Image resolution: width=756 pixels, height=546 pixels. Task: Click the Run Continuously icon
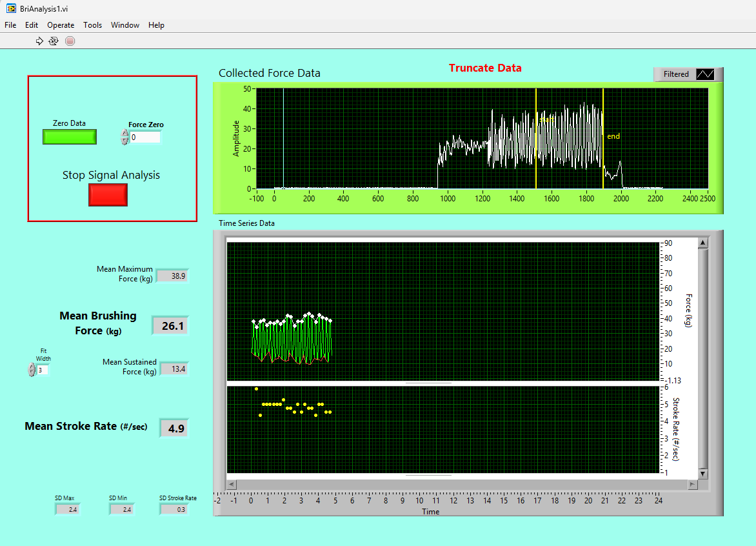54,41
